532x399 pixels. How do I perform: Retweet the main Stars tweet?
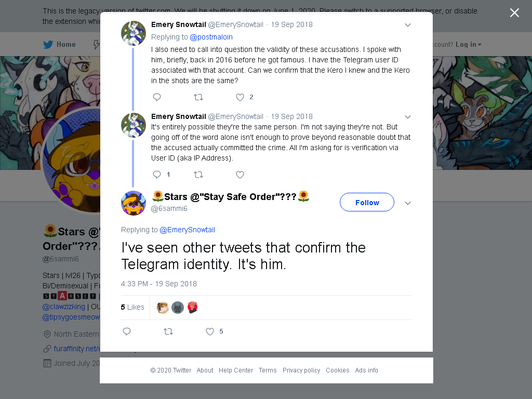coord(168,331)
